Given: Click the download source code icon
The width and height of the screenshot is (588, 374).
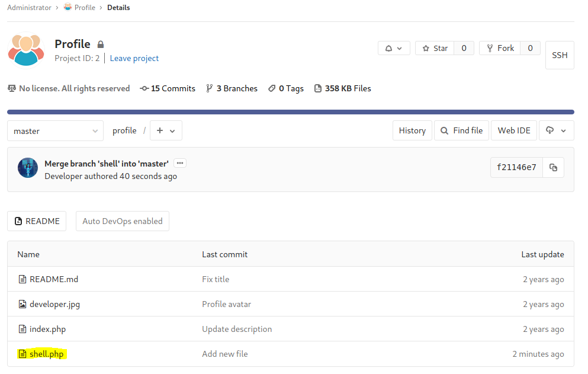Looking at the screenshot, I should (555, 131).
